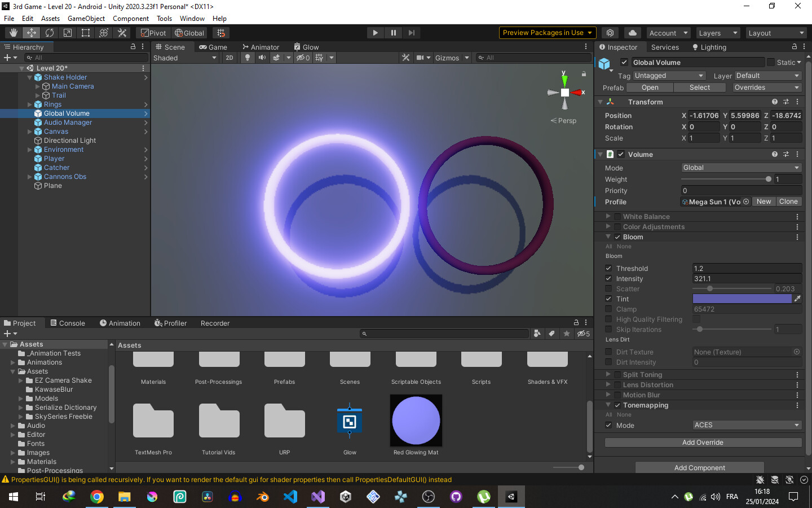Activate the Rotate tool
The image size is (812, 508).
pos(50,32)
